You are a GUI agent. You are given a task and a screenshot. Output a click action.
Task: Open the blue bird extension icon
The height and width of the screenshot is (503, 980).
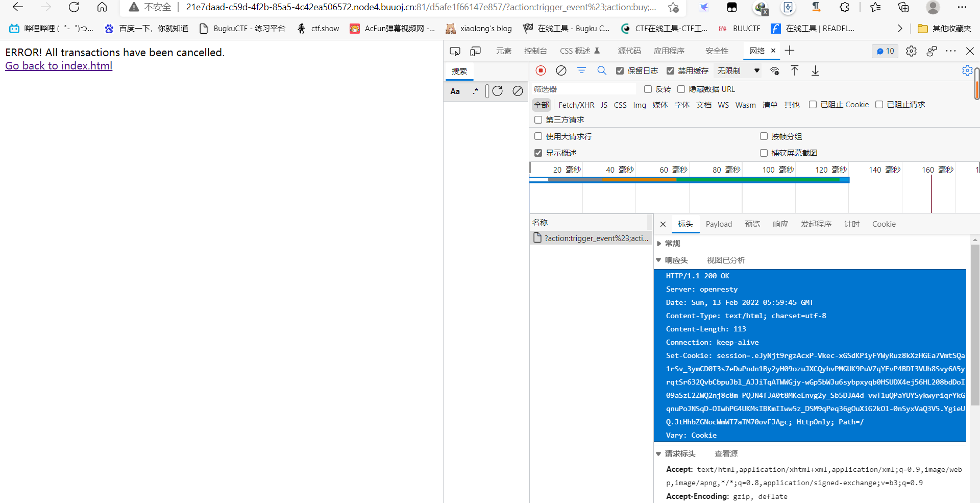704,7
